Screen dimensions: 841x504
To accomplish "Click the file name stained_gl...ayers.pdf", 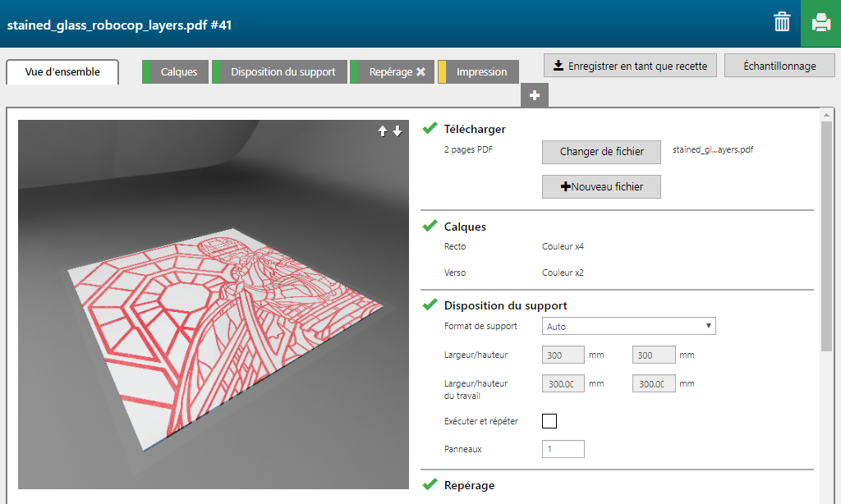I will point(713,149).
